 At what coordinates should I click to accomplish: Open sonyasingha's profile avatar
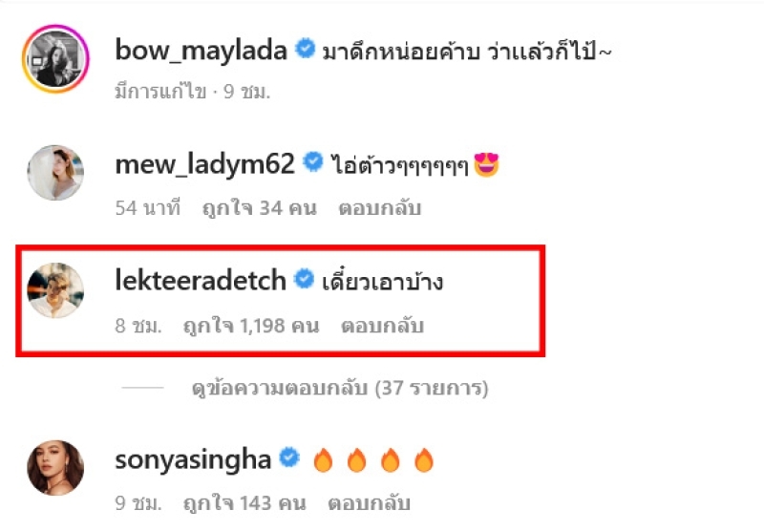(55, 468)
